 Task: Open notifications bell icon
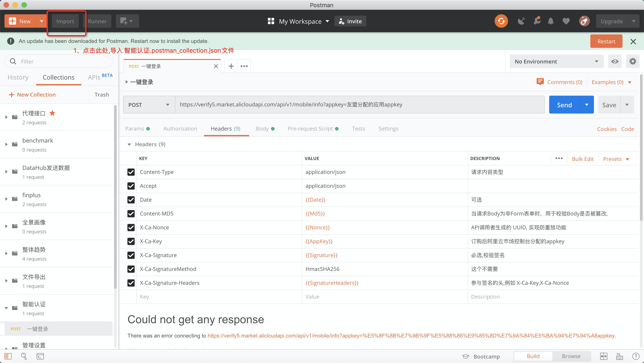point(551,21)
